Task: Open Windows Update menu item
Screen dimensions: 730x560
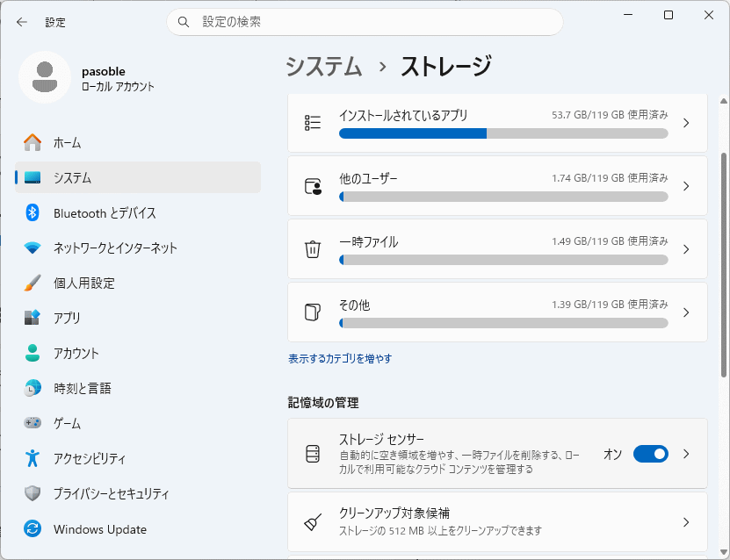Action: [138, 528]
